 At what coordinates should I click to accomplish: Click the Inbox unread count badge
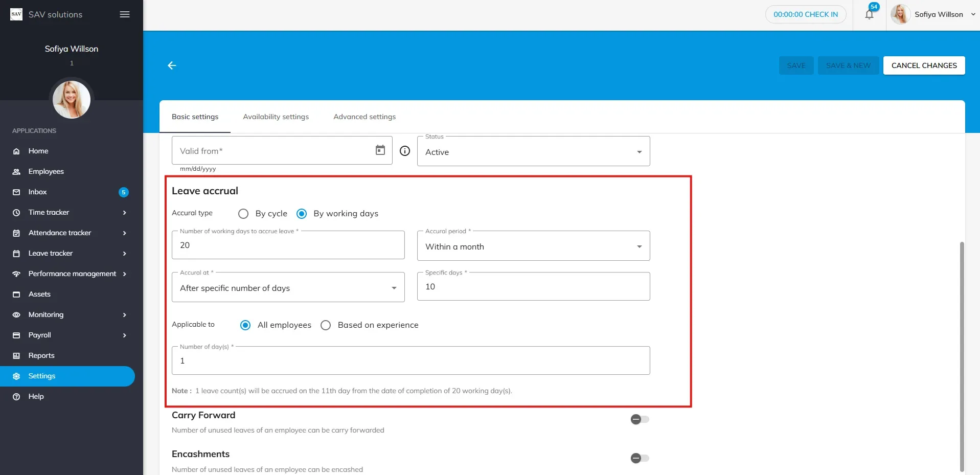[x=124, y=192]
